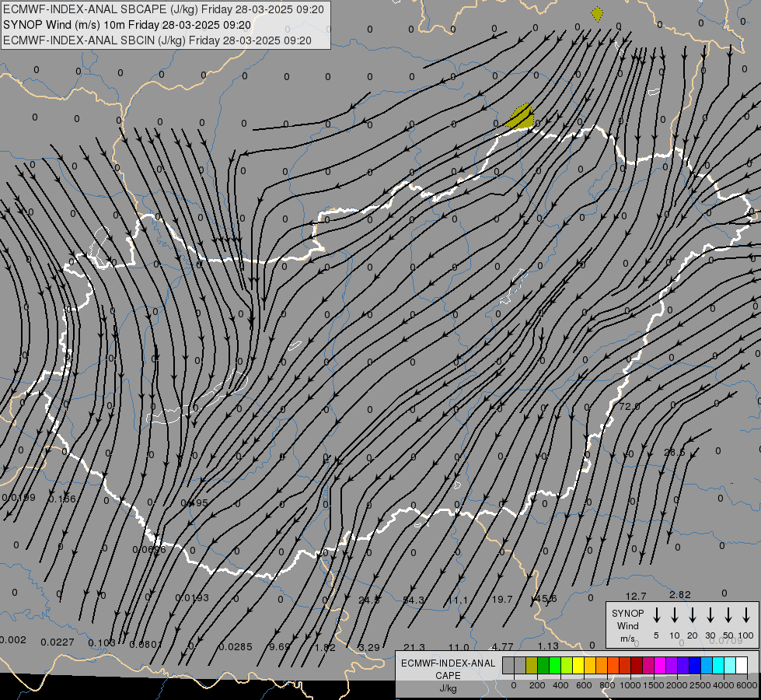Click the 54.3 value on the map
The image size is (761, 700).
pos(414,600)
